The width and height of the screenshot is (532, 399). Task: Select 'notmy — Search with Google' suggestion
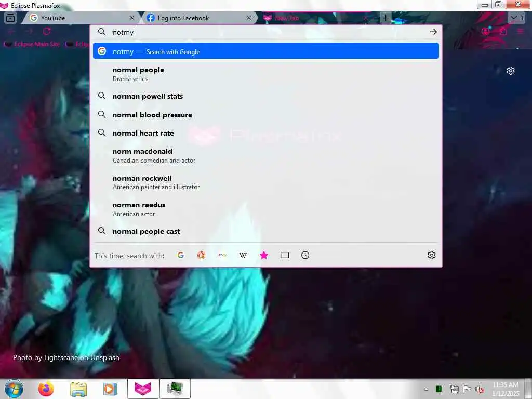[265, 51]
